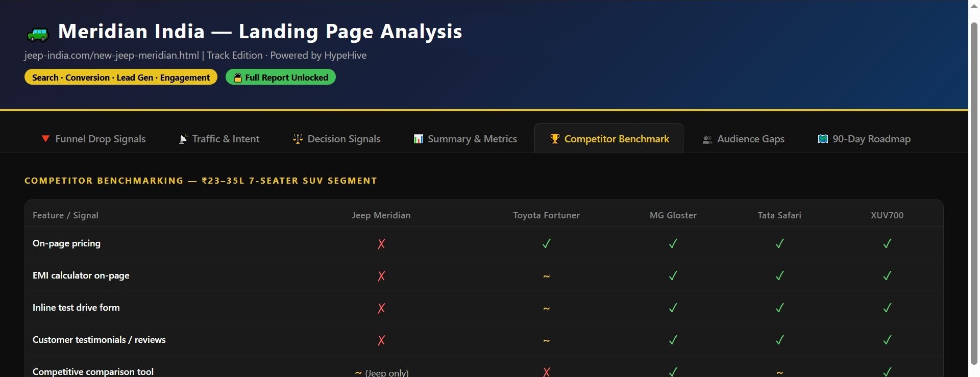The height and width of the screenshot is (377, 980).
Task: Switch to the 90-Day Roadmap tab
Action: coord(864,139)
